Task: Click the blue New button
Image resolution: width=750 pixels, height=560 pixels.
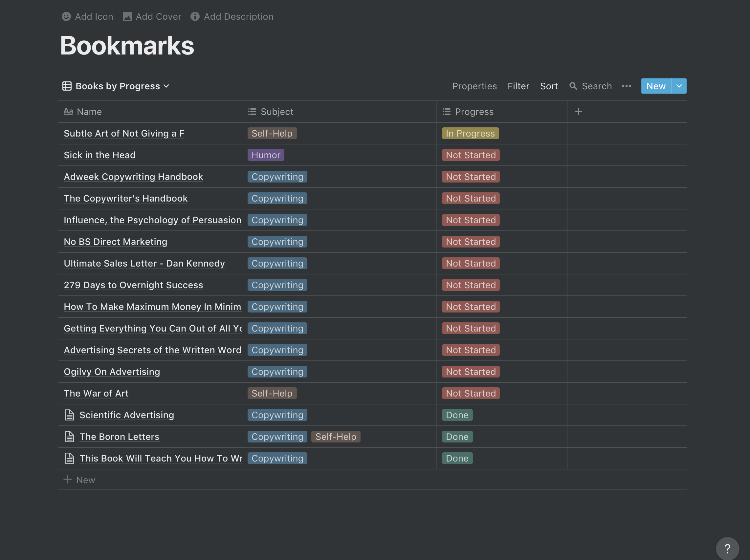Action: pos(655,86)
